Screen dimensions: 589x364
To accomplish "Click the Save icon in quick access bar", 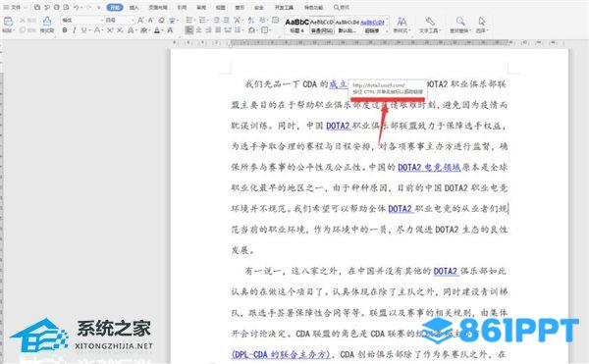I will click(37, 7).
